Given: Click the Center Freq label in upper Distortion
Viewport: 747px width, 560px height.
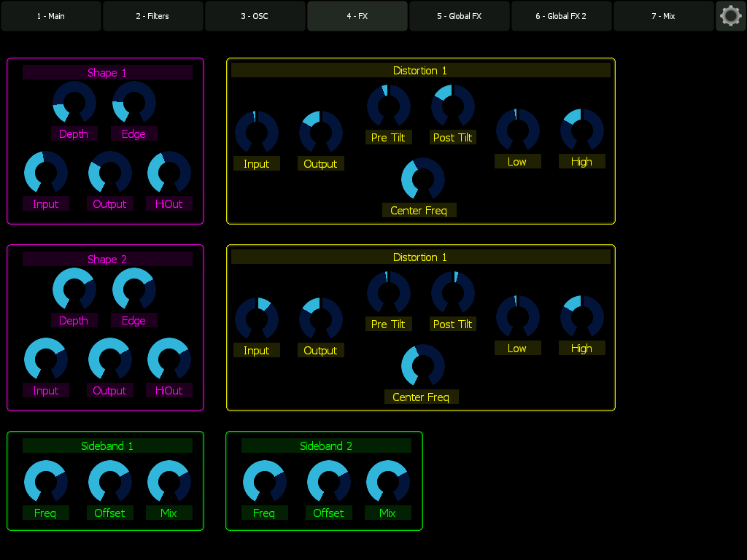Looking at the screenshot, I should point(419,210).
